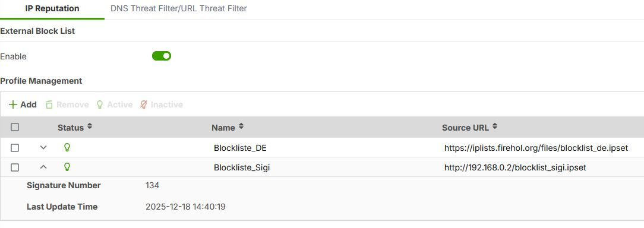
Task: Open the firehol blocklist_de source URL
Action: click(x=536, y=148)
